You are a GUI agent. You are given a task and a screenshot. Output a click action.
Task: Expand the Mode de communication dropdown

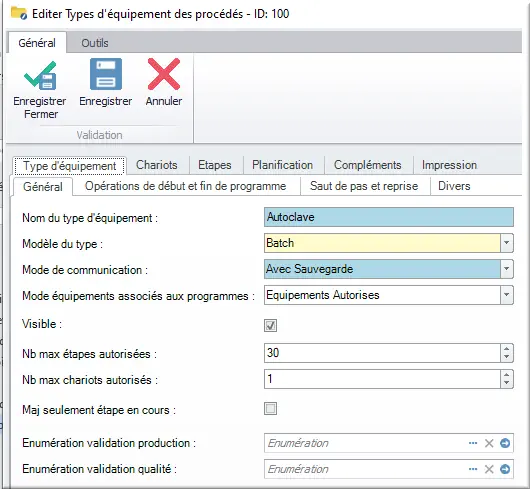pos(506,269)
